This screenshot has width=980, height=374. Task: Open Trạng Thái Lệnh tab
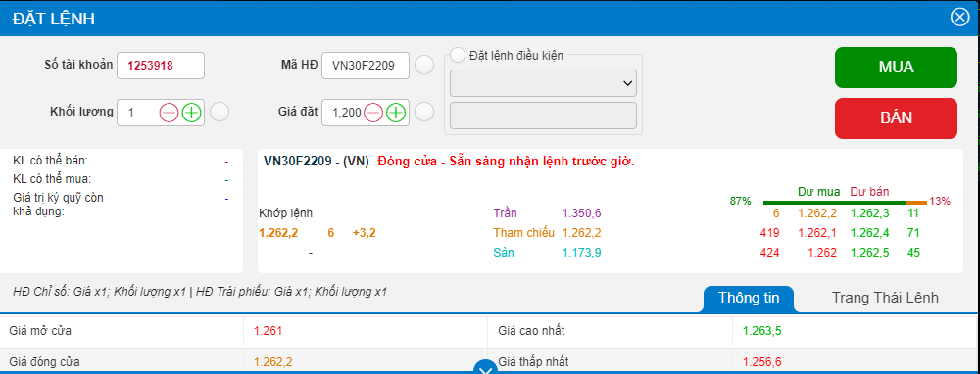pos(885,298)
